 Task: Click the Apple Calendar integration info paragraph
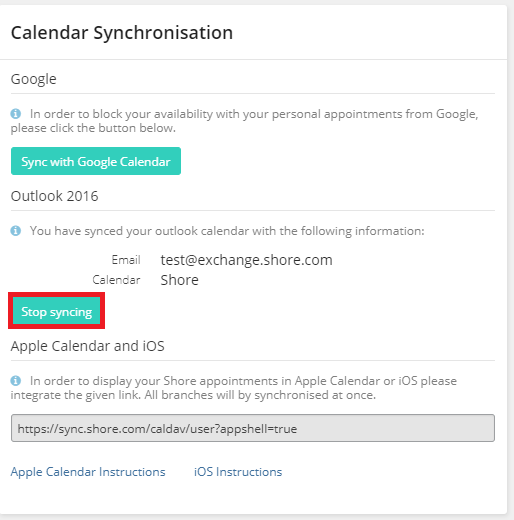pyautogui.click(x=234, y=388)
